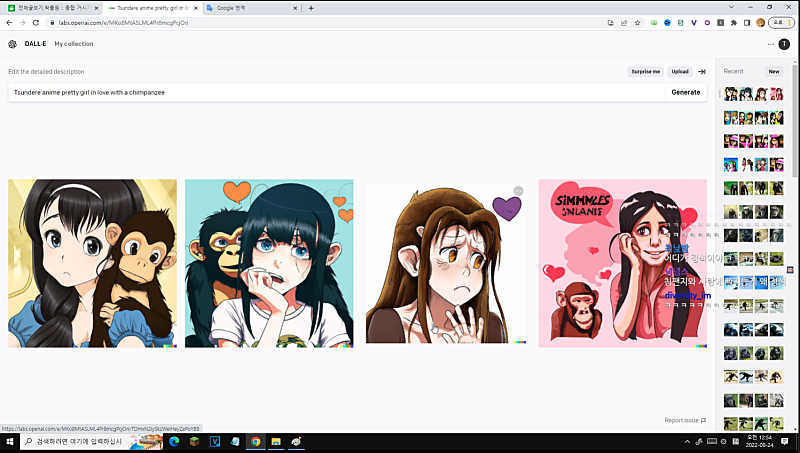The height and width of the screenshot is (453, 800).
Task: Select the second row of Recent thumbnails
Action: click(754, 118)
